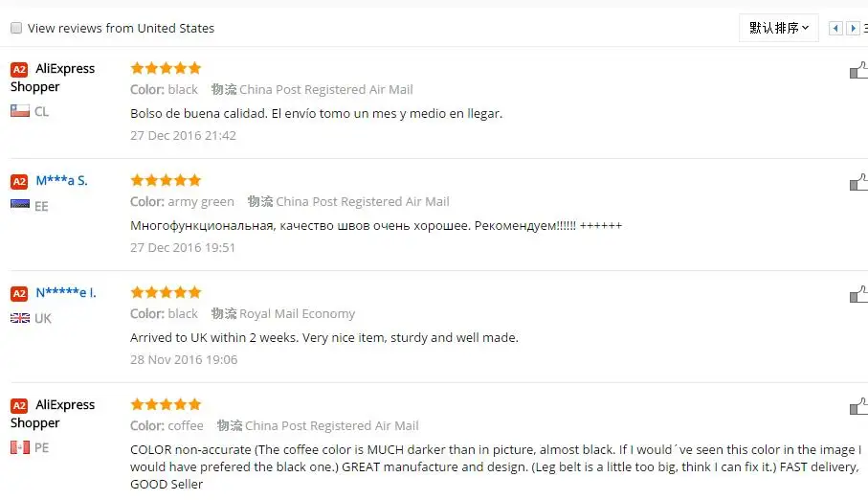Viewport: 868px width, 500px height.
Task: Open N*****e I. reviewer profile
Action: [x=66, y=292]
